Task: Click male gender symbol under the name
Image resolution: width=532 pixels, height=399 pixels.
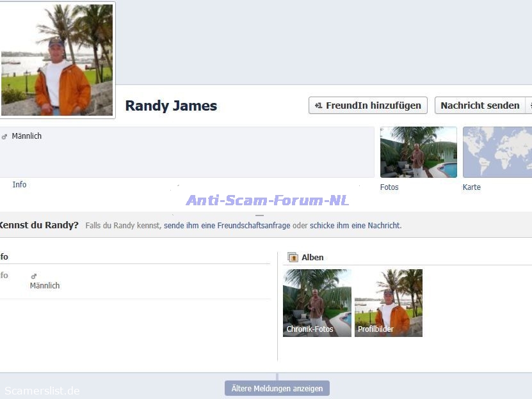Action: coord(4,137)
